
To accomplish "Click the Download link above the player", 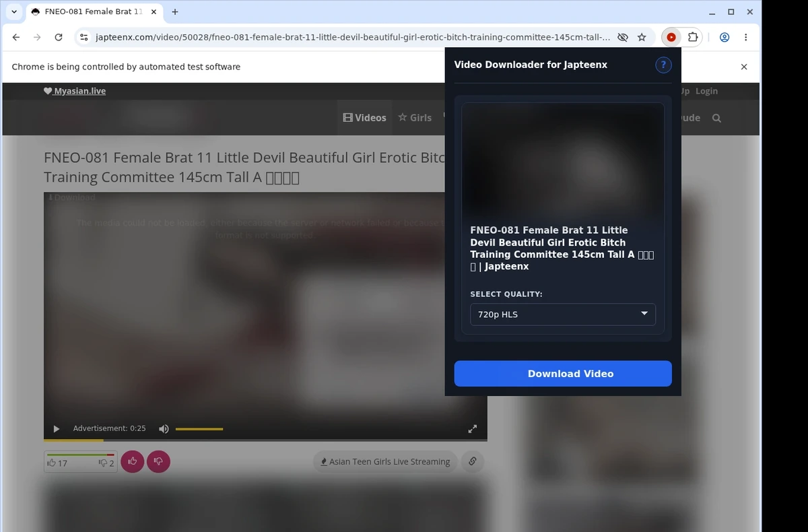I will pyautogui.click(x=71, y=197).
